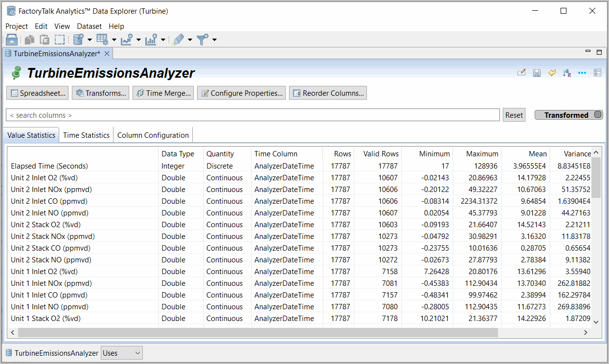Minimize the editor panel via its small minimize icon
The width and height of the screenshot is (609, 364).
pyautogui.click(x=588, y=51)
